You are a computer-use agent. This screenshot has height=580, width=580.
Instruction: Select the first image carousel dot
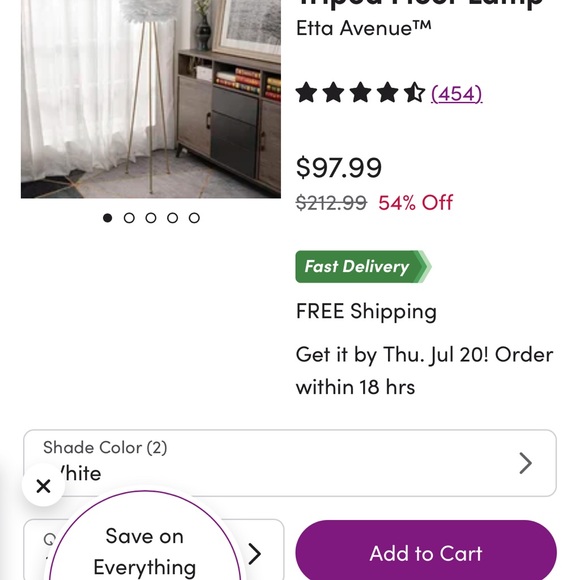coord(107,218)
